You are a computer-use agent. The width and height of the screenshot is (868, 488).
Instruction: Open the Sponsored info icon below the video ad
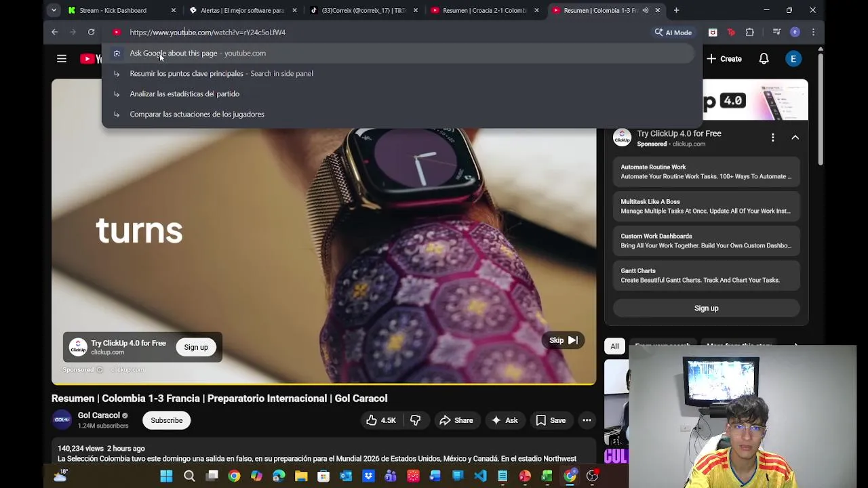(100, 369)
